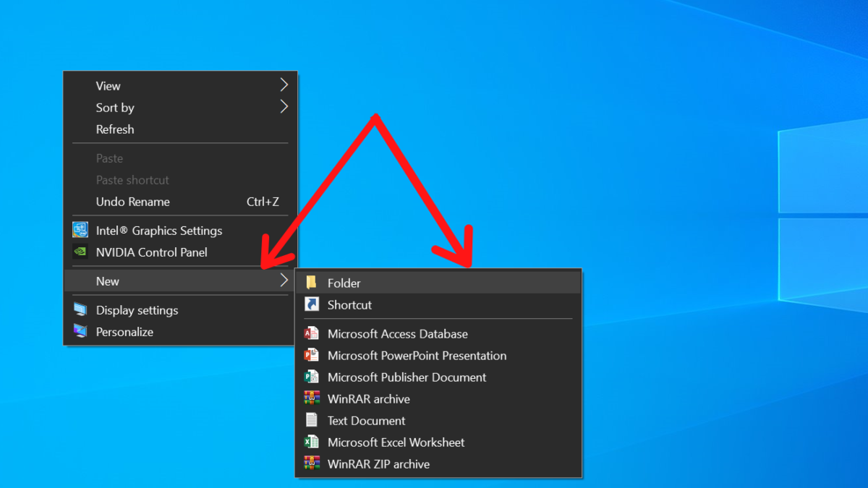
Task: Open Display settings
Action: 137,309
